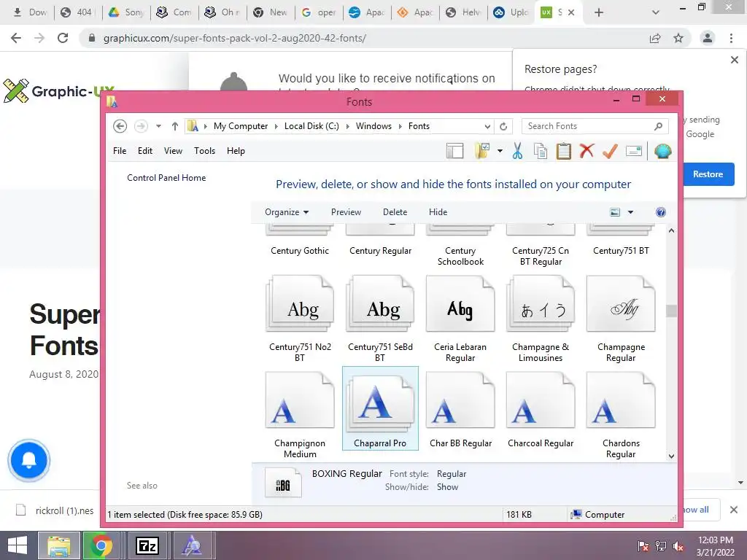Open Chrome's three-dot menu
The image size is (747, 560).
(x=731, y=38)
